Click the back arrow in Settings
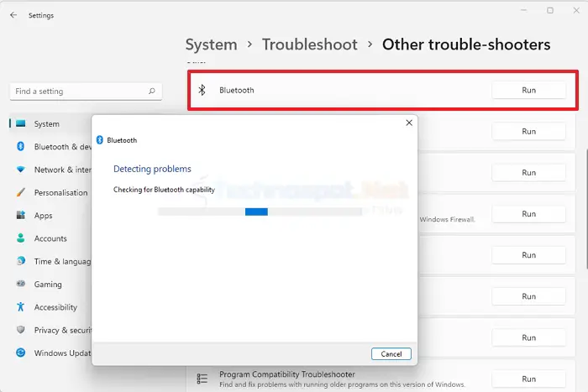The height and width of the screenshot is (392, 588). pyautogui.click(x=13, y=15)
